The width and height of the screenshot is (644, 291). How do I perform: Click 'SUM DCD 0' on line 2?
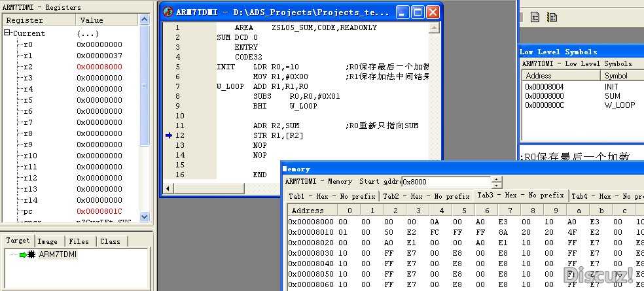tap(238, 37)
